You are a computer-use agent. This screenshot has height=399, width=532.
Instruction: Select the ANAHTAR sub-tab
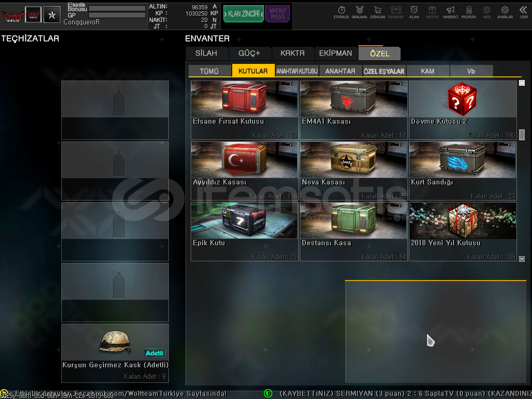tap(340, 71)
